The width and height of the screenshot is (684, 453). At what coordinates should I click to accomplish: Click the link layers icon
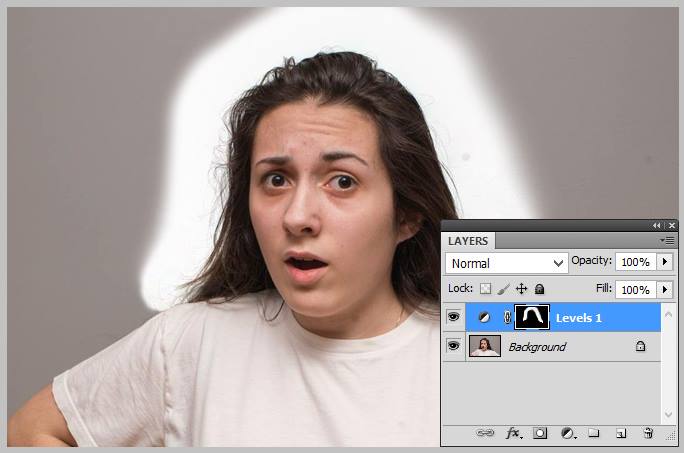[x=485, y=434]
